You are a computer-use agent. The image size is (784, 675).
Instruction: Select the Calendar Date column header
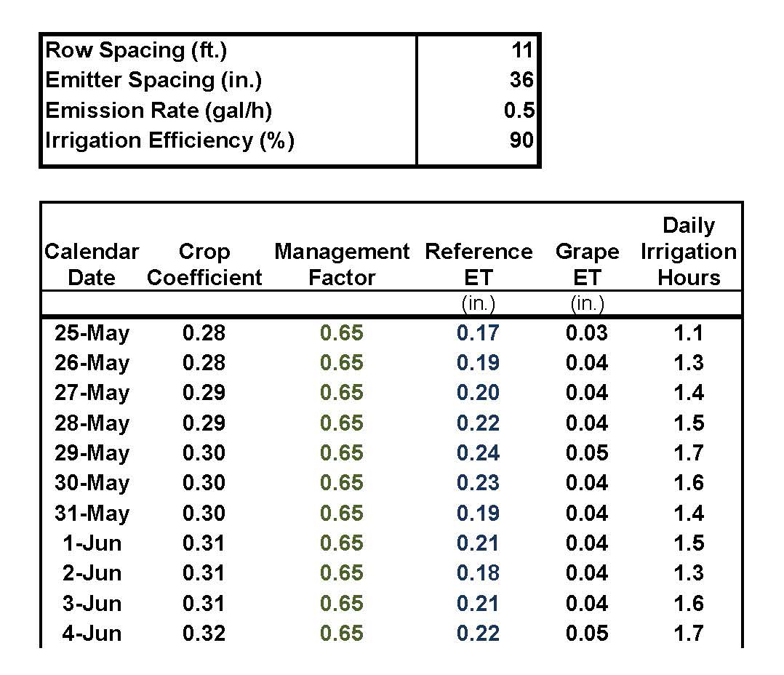[x=92, y=265]
